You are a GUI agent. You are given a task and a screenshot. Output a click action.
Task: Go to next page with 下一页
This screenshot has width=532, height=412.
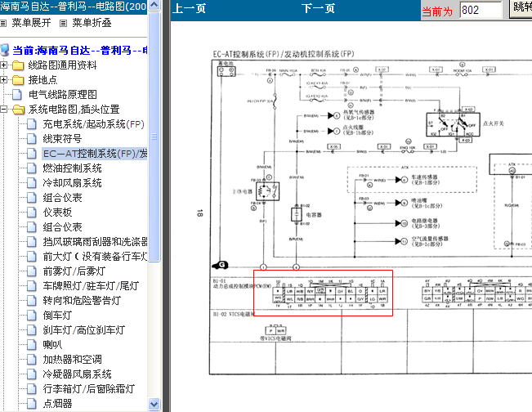[x=318, y=8]
